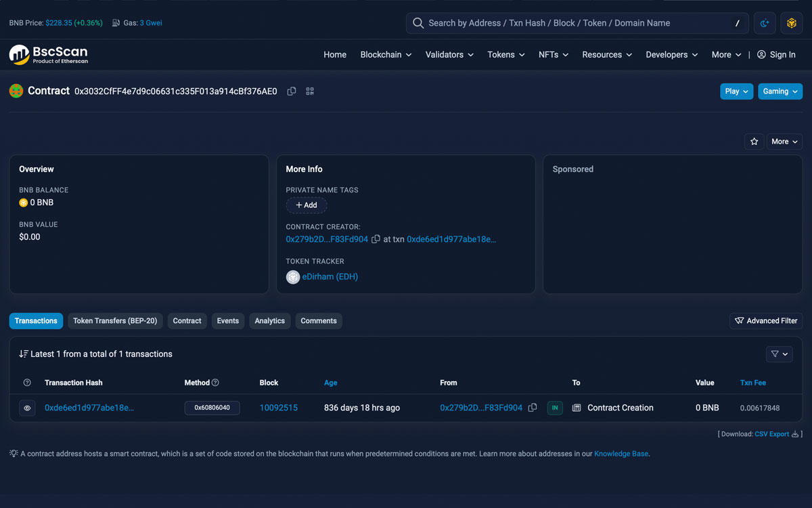812x508 pixels.
Task: Switch to the Token Transfers (BEP-20) tab
Action: tap(115, 320)
